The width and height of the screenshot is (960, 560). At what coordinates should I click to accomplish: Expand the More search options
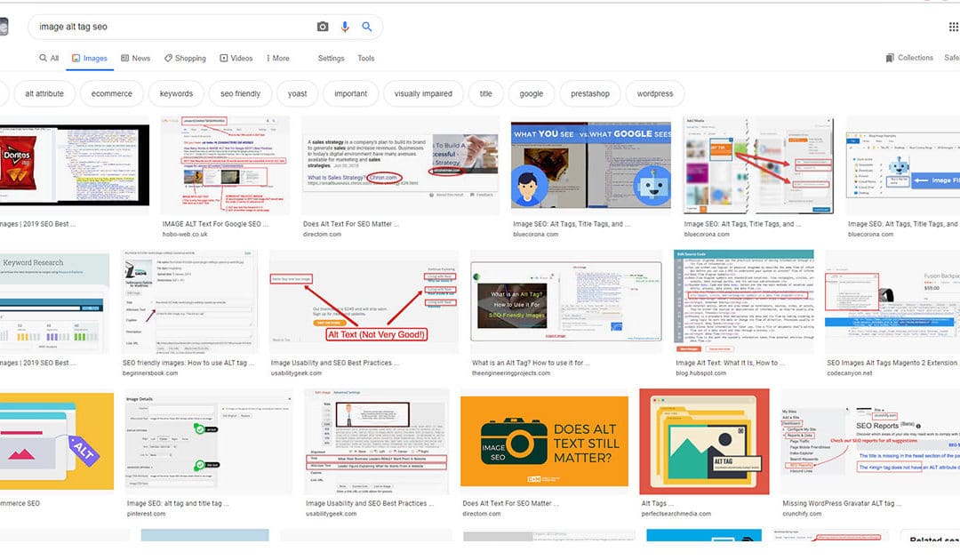(277, 58)
